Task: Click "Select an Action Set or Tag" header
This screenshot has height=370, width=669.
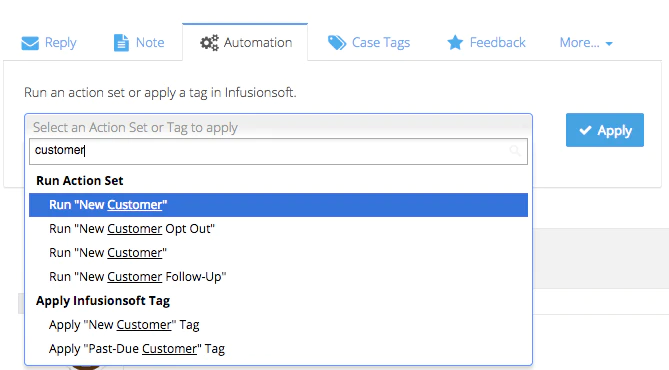Action: [x=278, y=127]
